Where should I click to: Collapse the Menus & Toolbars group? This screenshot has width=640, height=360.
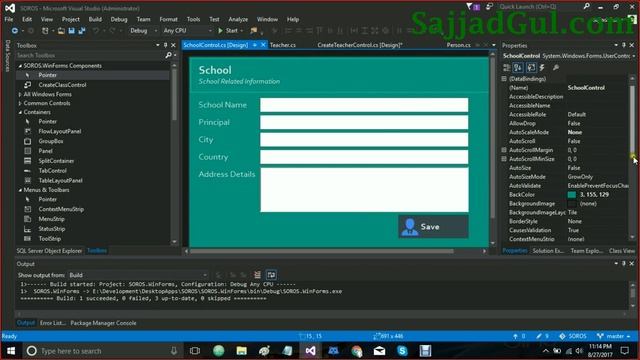click(x=20, y=190)
